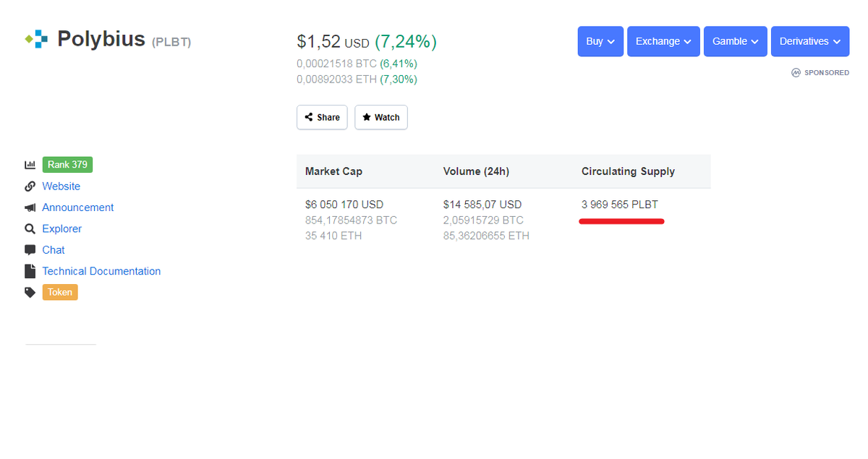Expand the Gamble dropdown menu
Screen dimensions: 868x459
pos(736,41)
